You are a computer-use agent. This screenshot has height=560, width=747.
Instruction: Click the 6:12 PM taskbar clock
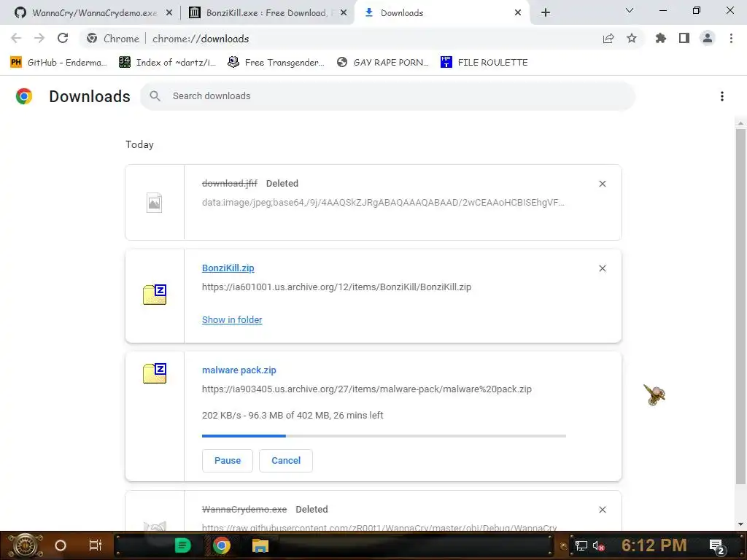(x=654, y=545)
